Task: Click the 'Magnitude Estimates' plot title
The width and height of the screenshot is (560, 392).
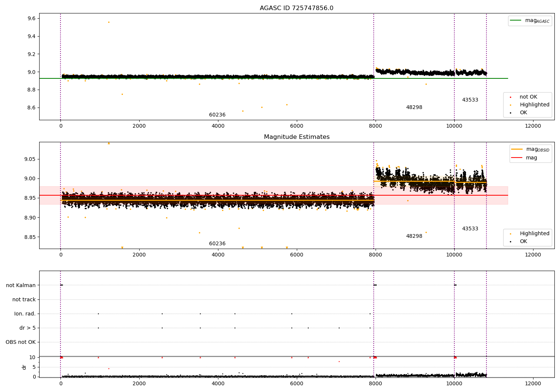Action: tap(296, 137)
